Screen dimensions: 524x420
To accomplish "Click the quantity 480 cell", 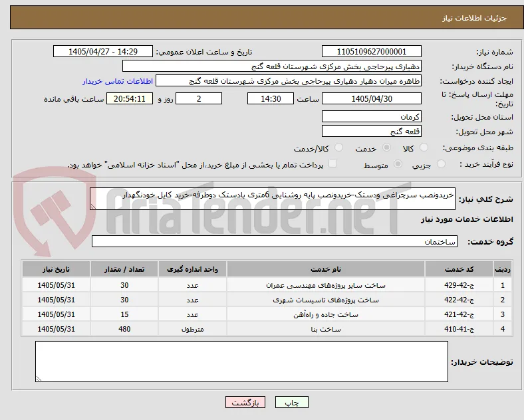I will click(x=124, y=329).
